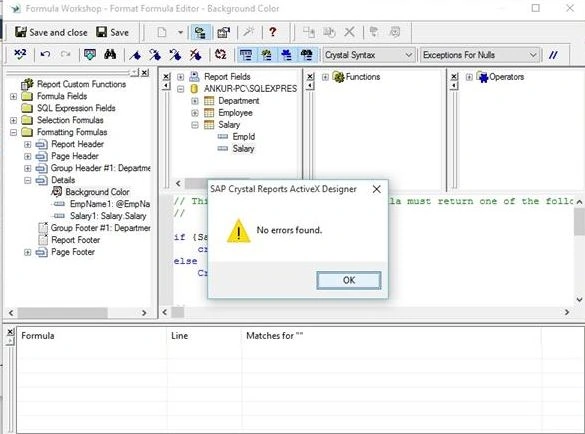Click Save and close button
Viewport: 585px width, 434px height.
click(51, 32)
